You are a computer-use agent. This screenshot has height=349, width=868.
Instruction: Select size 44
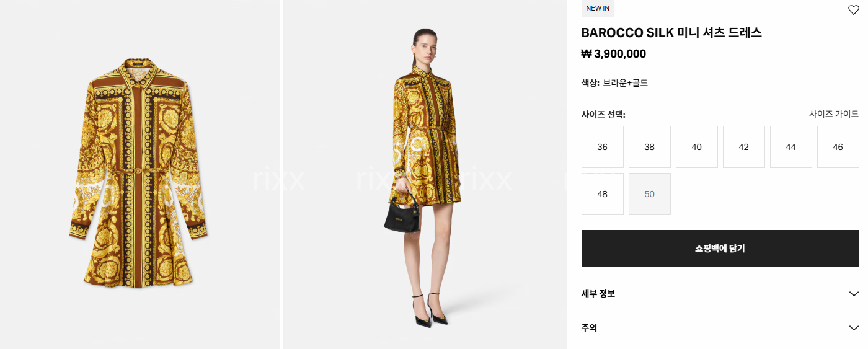[x=791, y=147]
